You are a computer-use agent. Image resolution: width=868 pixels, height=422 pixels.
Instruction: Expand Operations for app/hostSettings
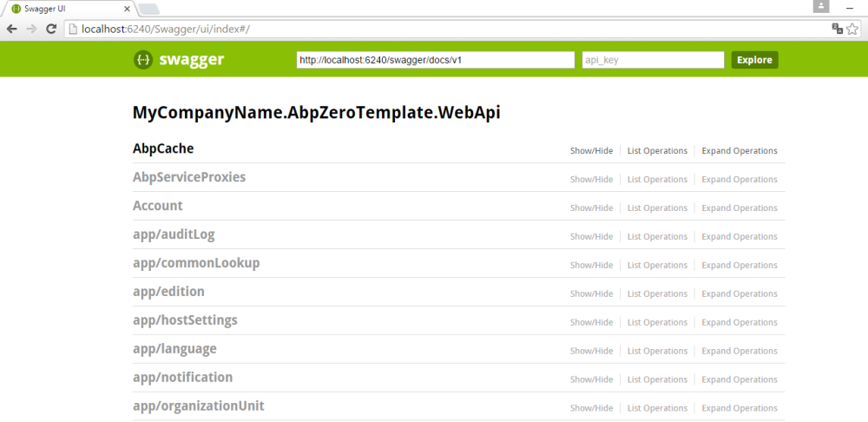pyautogui.click(x=740, y=322)
